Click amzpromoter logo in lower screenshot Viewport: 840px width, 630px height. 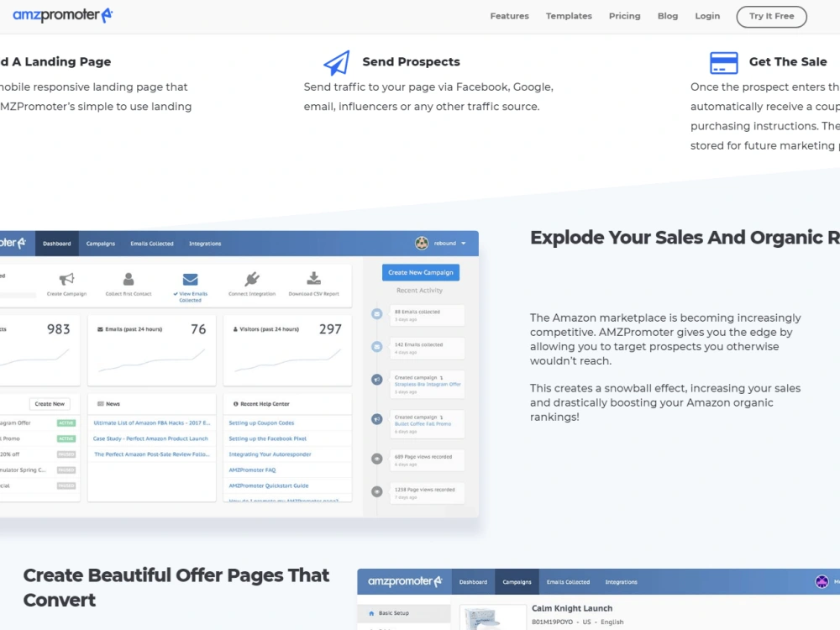(x=405, y=581)
